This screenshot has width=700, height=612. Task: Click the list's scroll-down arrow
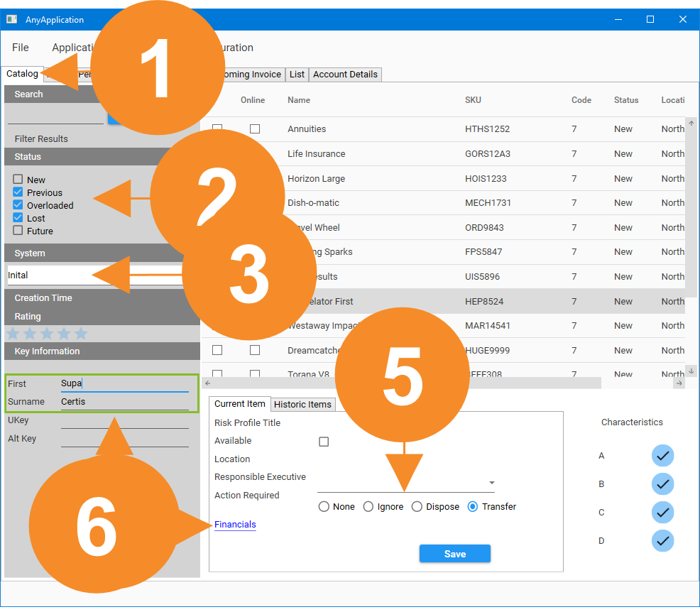coord(692,371)
